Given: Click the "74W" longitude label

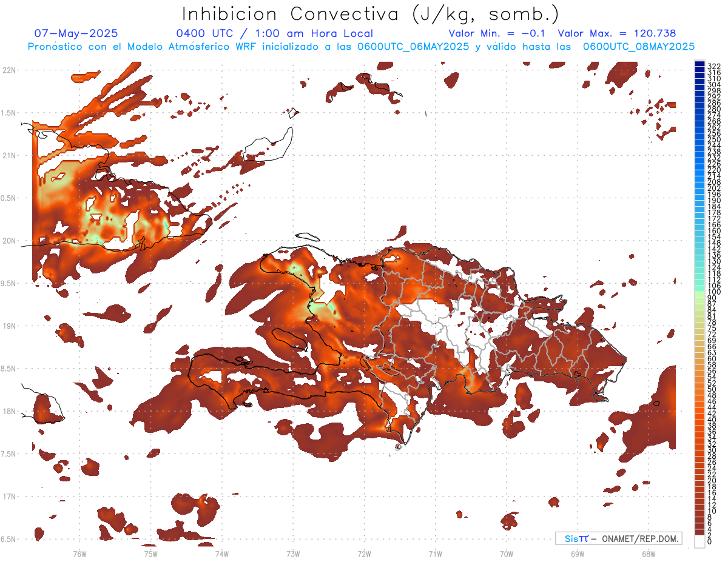Looking at the screenshot, I should (x=221, y=554).
